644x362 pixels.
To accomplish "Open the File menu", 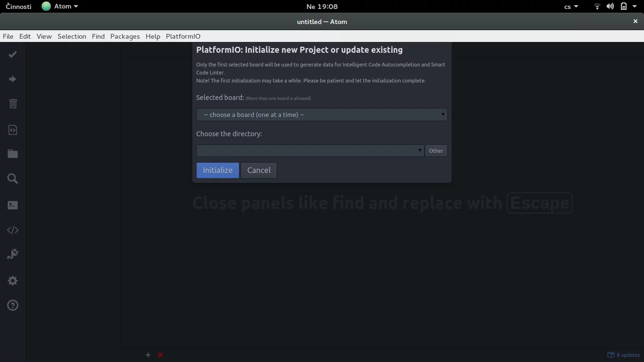I will tap(8, 36).
